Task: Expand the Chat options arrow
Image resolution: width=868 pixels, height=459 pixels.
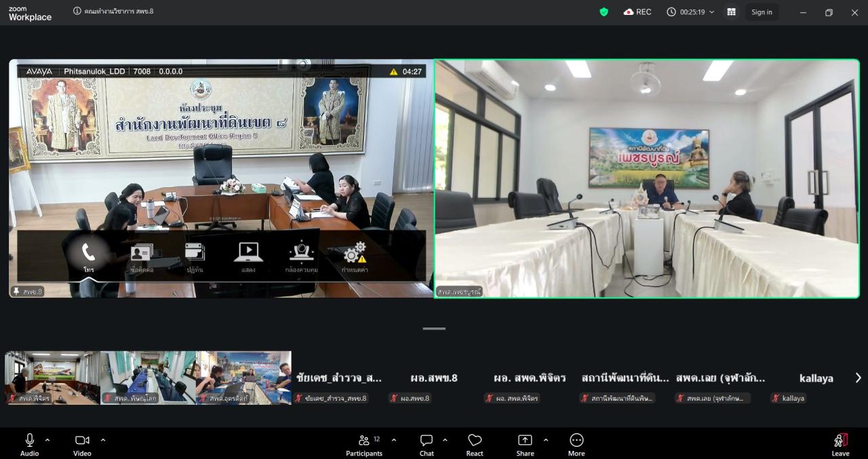Action: [445, 440]
